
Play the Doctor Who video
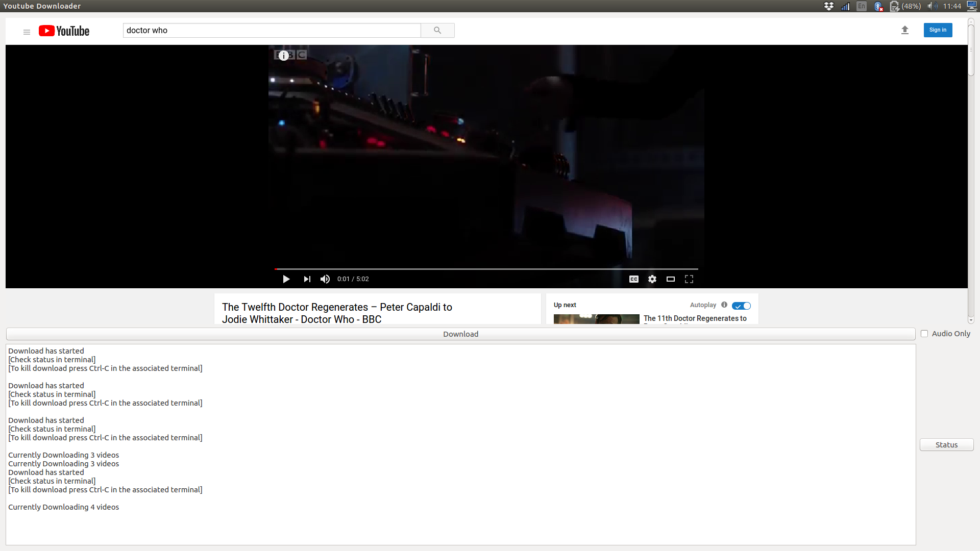[286, 279]
